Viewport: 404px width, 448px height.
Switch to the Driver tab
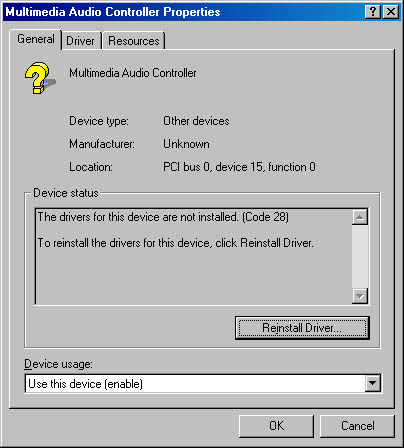click(80, 41)
